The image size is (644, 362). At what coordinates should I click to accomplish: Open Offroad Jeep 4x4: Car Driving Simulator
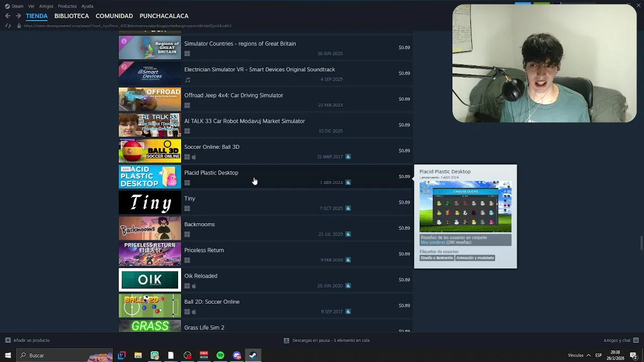(x=233, y=95)
